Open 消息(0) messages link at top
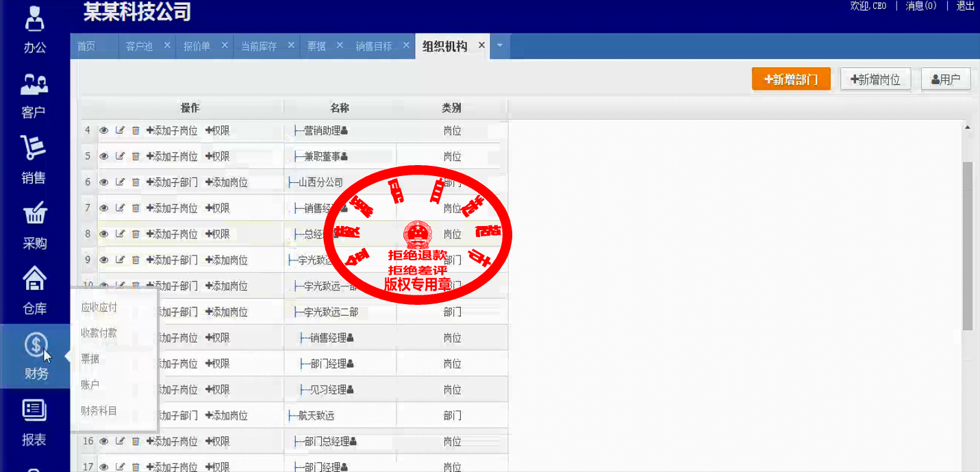 921,6
